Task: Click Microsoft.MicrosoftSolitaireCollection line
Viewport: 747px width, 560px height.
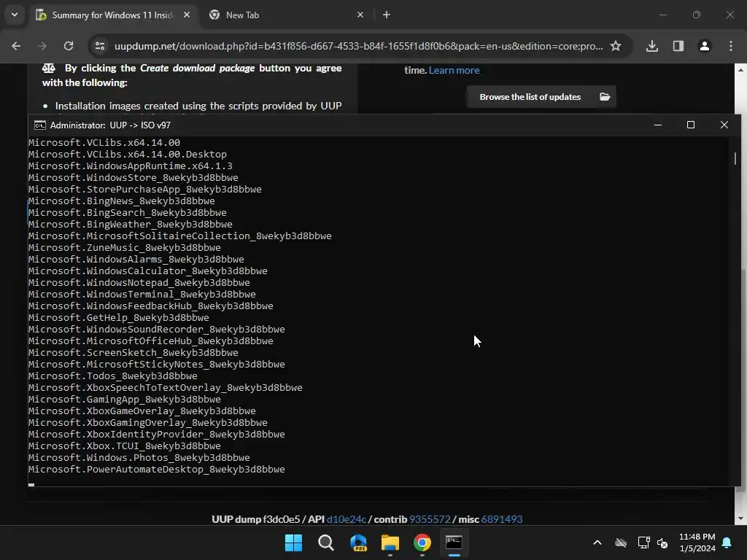Action: 179,236
